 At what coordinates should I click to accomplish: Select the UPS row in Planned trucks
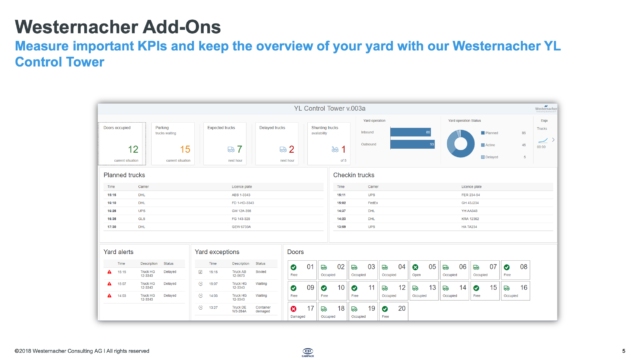(214, 211)
